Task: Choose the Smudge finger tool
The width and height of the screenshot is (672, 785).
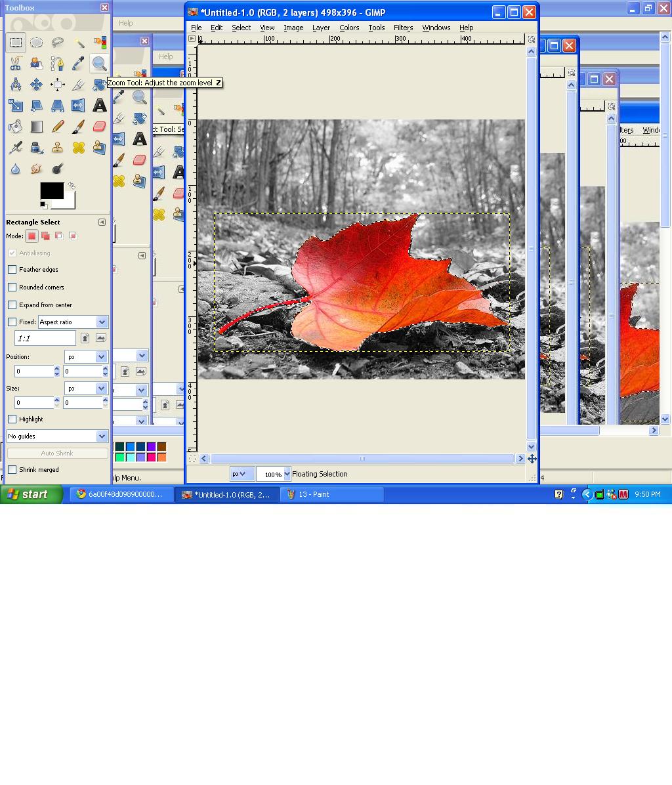Action: [37, 169]
